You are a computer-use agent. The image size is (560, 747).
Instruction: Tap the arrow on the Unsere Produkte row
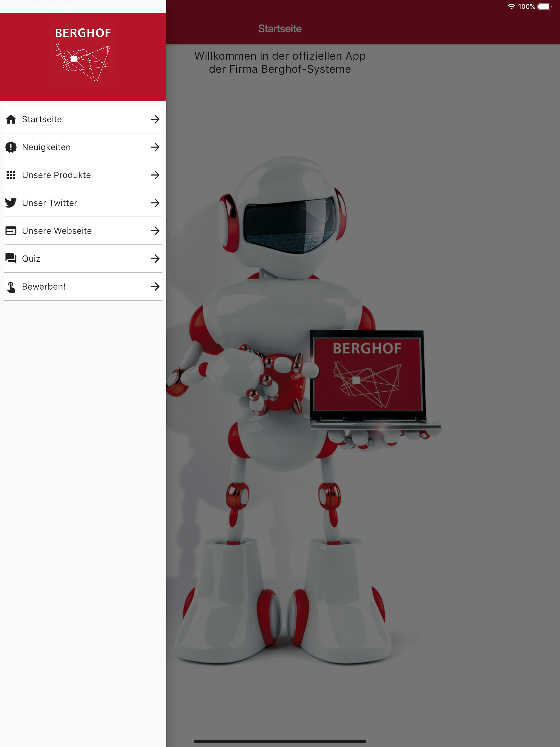(155, 175)
